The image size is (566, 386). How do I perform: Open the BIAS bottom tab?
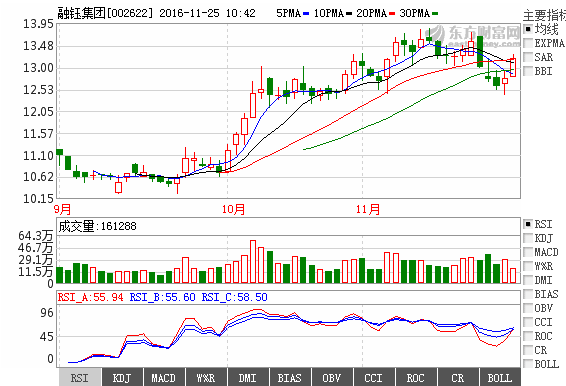290,378
